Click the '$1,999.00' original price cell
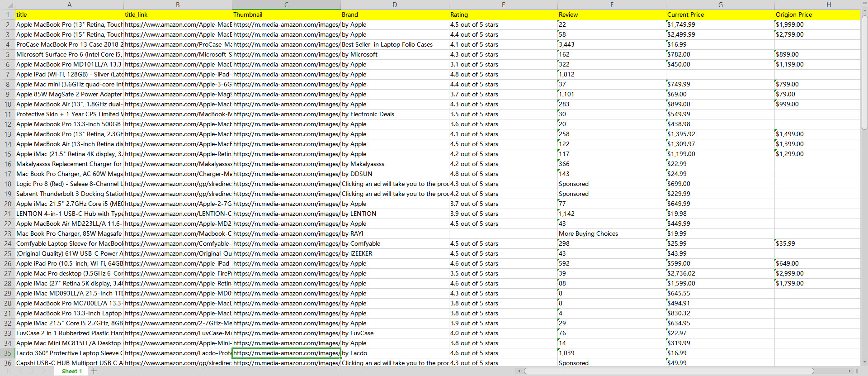The height and width of the screenshot is (376, 868). pyautogui.click(x=817, y=24)
